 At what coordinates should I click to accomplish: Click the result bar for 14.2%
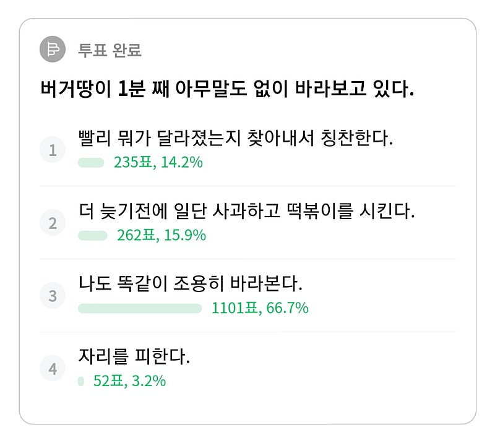click(x=91, y=163)
